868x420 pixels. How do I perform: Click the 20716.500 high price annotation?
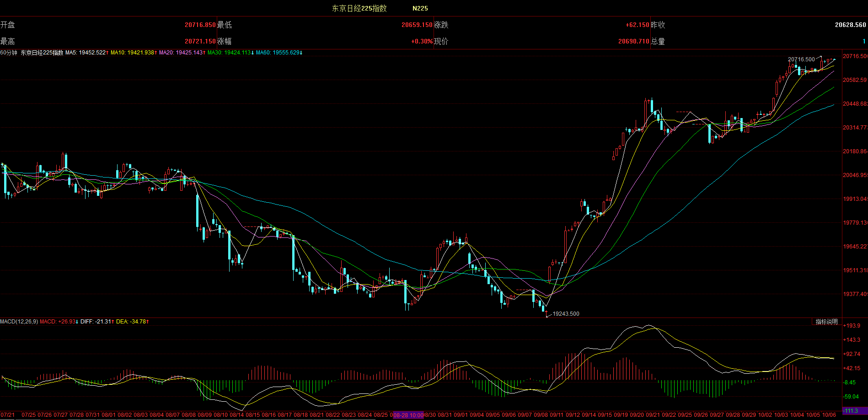(801, 59)
